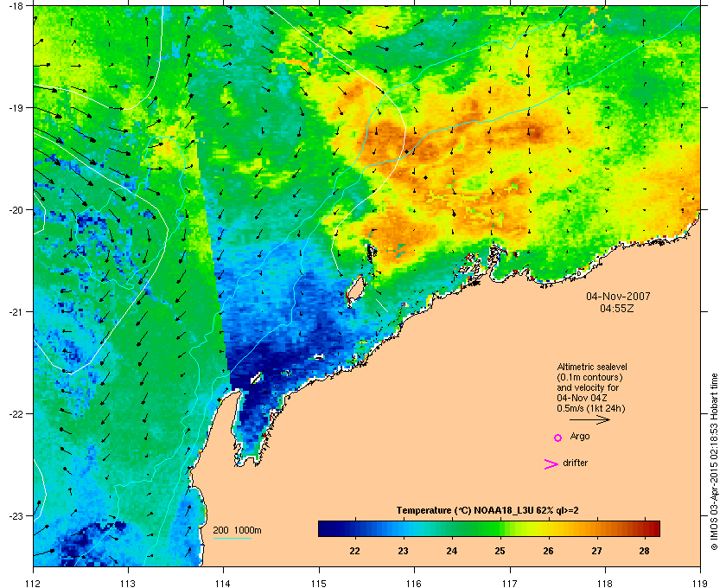Click the '200 1000m' depth label
726x588 pixels.
237,530
